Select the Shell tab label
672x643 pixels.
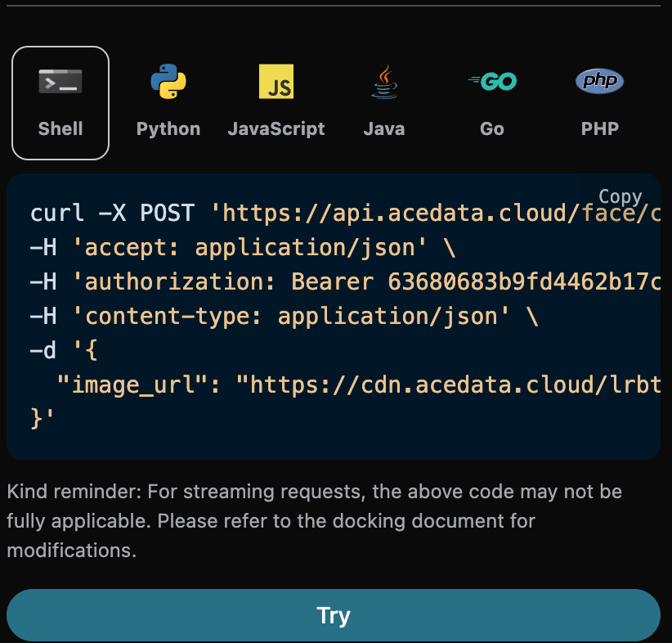tap(60, 128)
